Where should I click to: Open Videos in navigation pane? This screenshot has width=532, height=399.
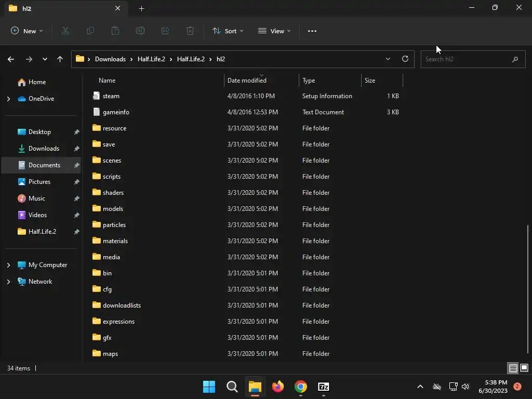tap(37, 215)
